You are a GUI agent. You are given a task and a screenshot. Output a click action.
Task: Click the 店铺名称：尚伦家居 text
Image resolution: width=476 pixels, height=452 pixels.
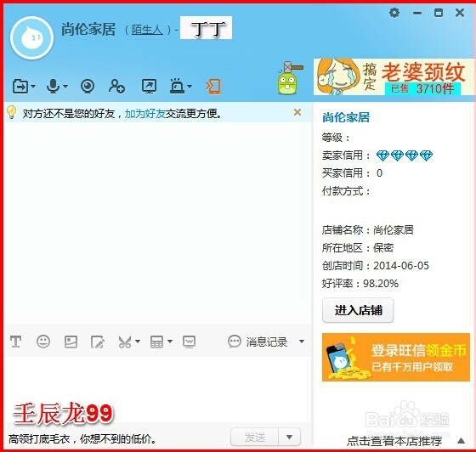pyautogui.click(x=368, y=230)
